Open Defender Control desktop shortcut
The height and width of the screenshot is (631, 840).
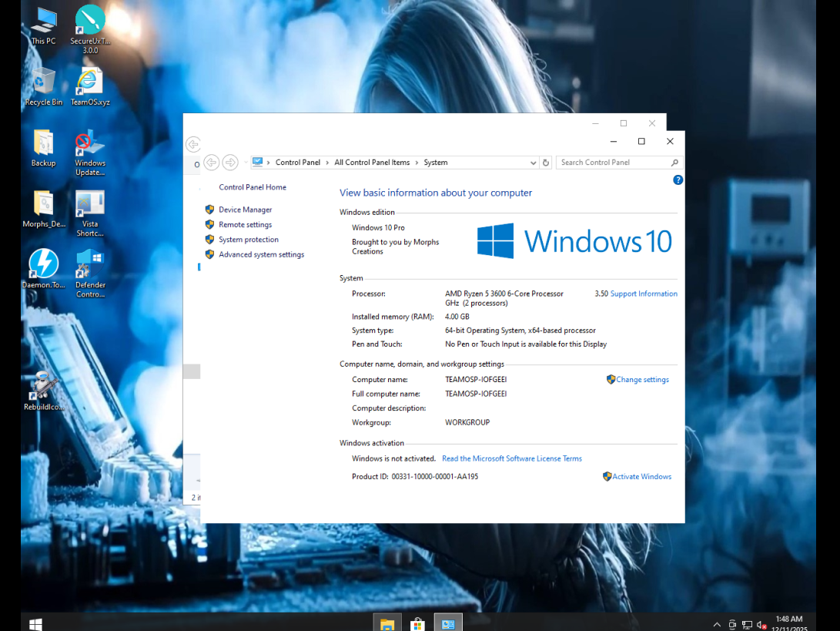pos(90,274)
